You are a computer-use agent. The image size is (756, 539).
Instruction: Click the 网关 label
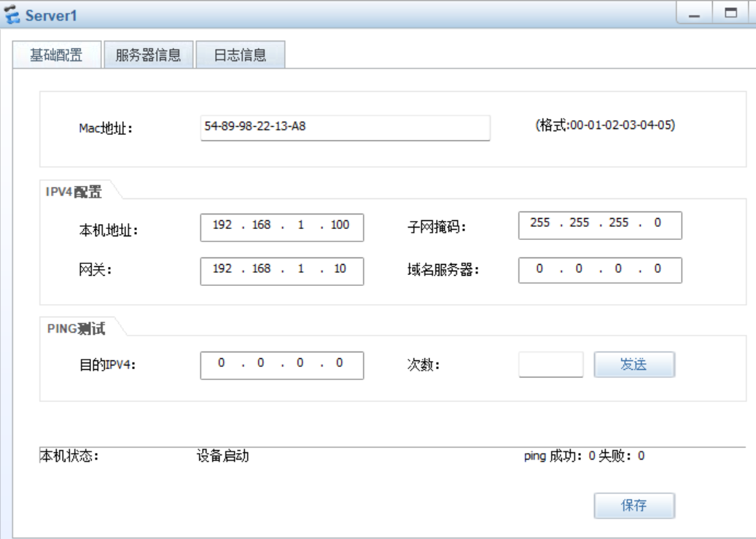click(x=95, y=270)
